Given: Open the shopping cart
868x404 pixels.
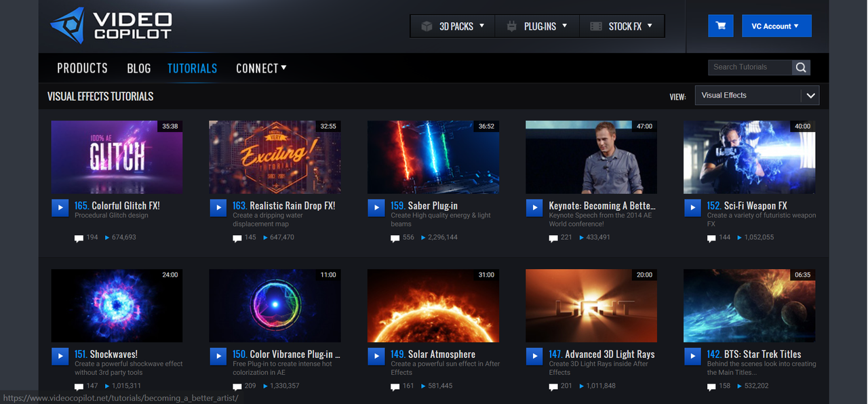Looking at the screenshot, I should pos(721,26).
